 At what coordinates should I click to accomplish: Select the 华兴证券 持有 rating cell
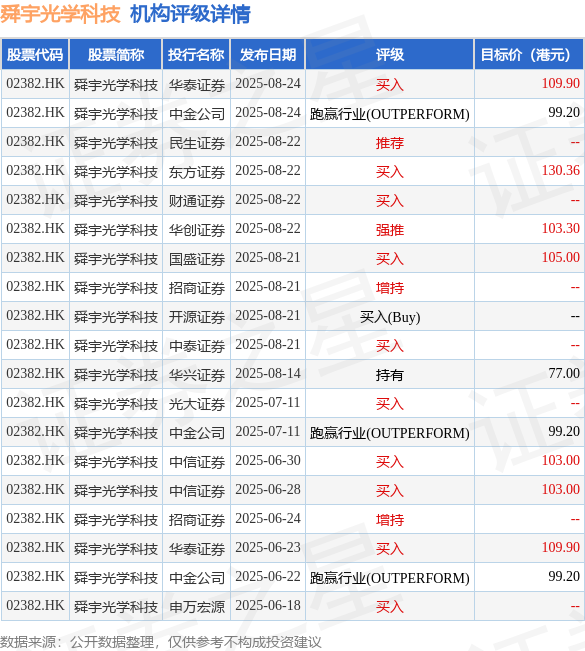point(389,375)
